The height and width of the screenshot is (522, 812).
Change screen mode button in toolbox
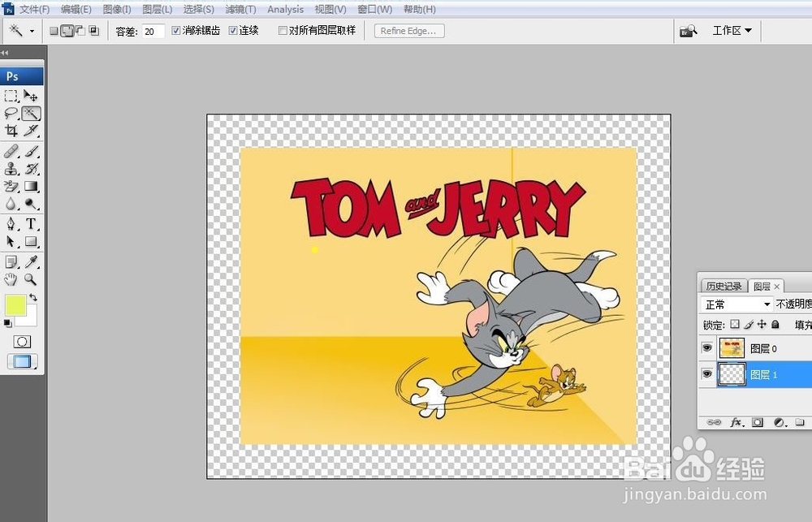click(x=22, y=361)
